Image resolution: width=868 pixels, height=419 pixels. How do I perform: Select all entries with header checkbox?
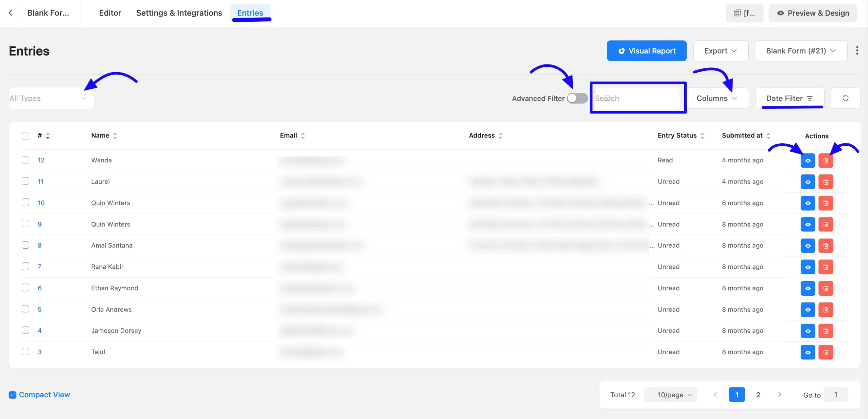point(25,136)
